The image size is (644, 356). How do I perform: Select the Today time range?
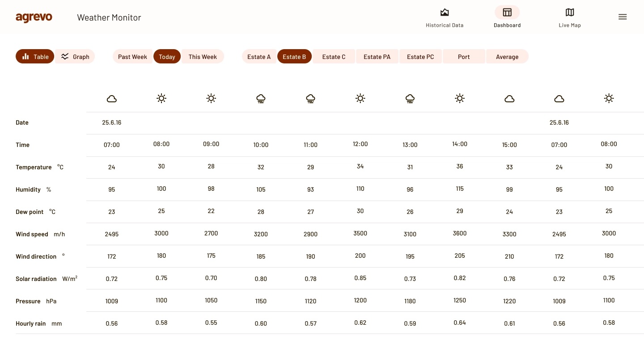coord(167,57)
